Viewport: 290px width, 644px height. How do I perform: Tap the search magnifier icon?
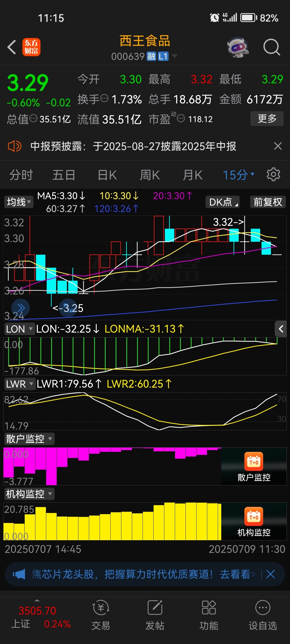[x=272, y=47]
